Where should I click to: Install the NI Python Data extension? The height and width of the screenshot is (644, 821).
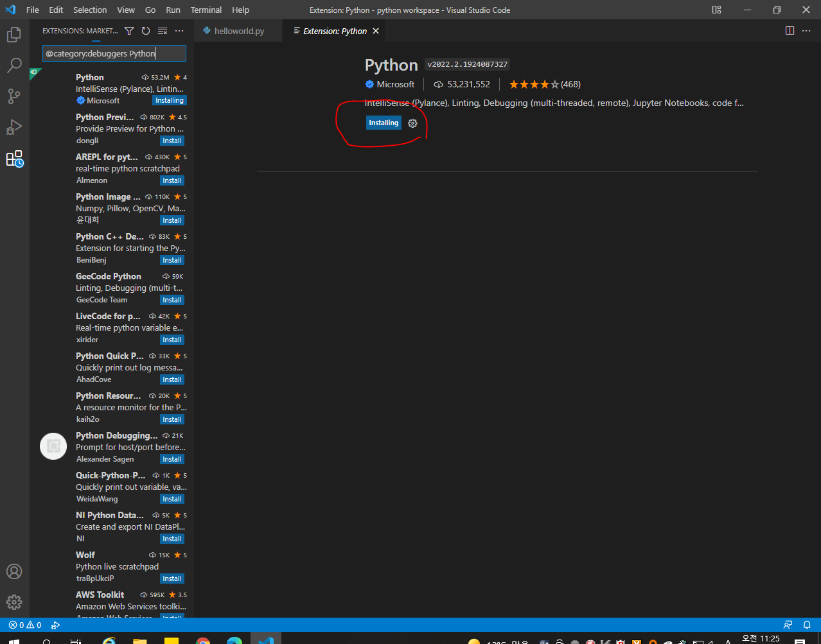[x=172, y=539]
